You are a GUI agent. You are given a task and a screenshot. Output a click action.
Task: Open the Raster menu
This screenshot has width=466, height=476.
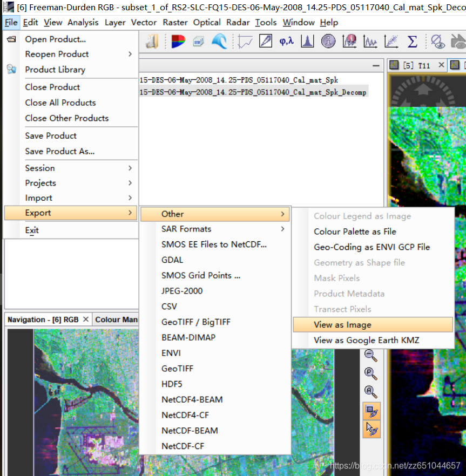point(175,23)
